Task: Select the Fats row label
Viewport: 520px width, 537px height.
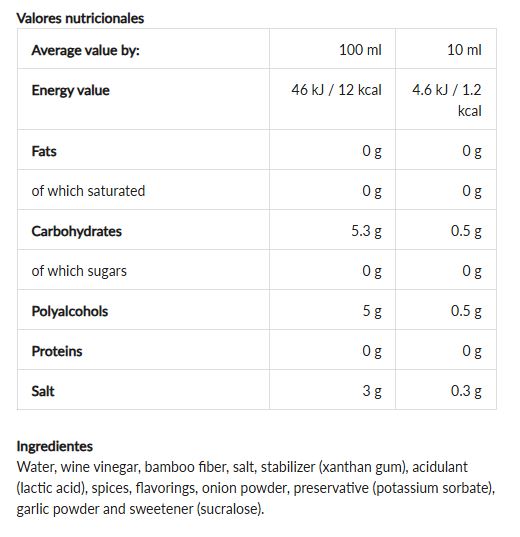Action: click(x=44, y=151)
